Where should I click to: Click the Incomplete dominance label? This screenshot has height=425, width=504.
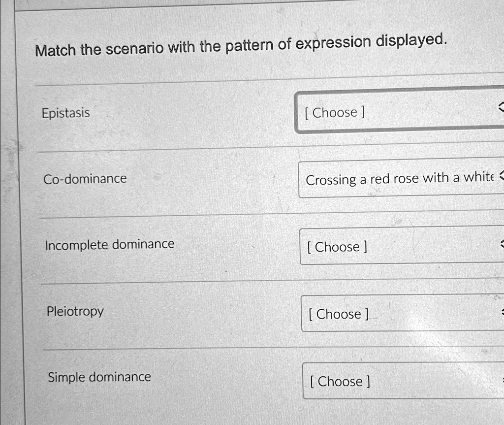(110, 245)
